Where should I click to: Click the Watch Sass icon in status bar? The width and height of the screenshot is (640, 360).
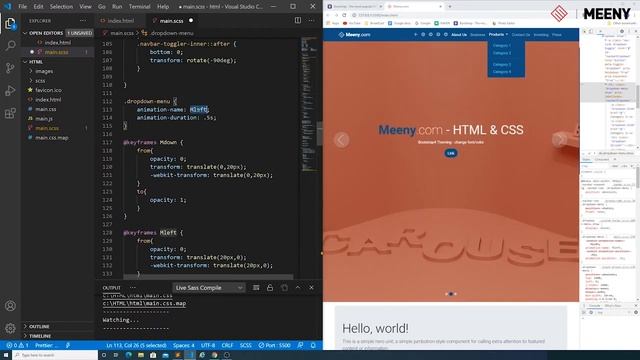pos(68,345)
